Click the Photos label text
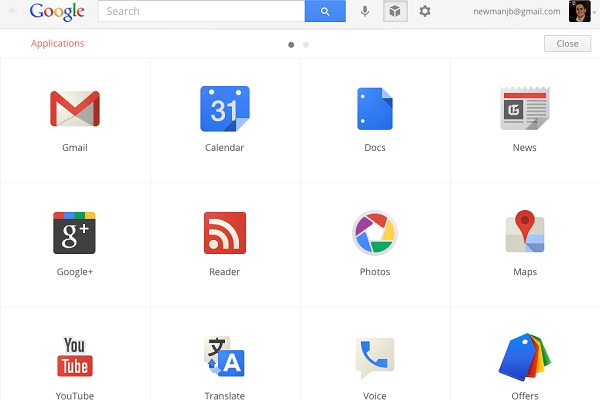600x400 pixels. click(x=375, y=272)
